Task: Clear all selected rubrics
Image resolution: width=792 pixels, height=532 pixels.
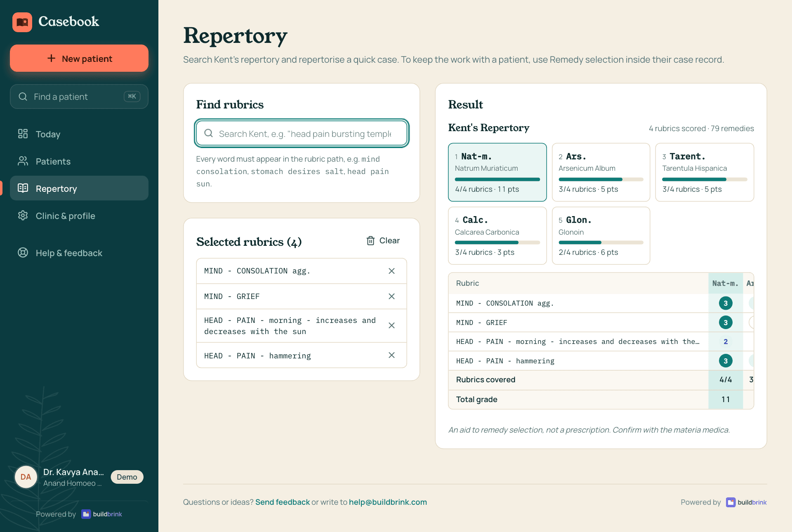Action: point(383,240)
